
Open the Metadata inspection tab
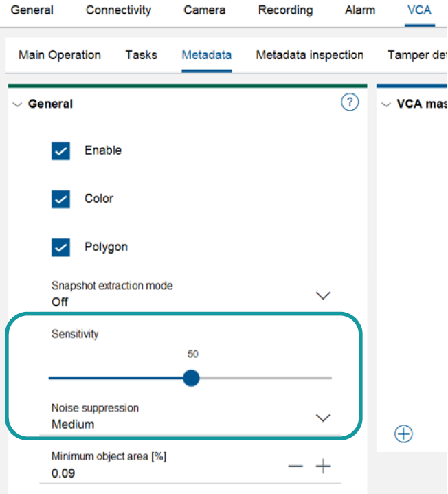tap(310, 55)
